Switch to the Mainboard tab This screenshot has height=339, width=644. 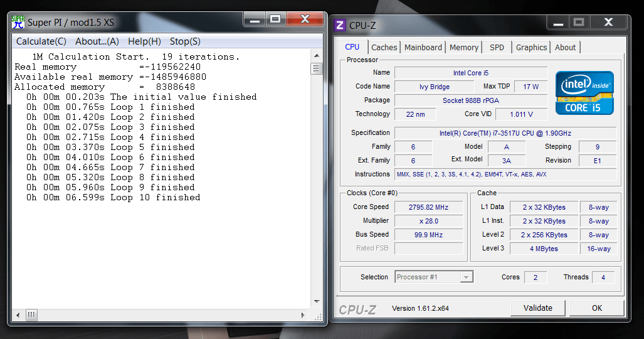[423, 47]
